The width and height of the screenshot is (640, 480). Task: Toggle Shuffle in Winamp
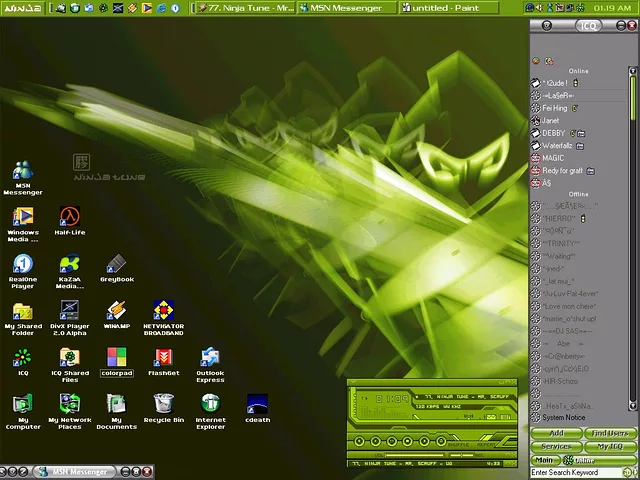click(x=458, y=444)
